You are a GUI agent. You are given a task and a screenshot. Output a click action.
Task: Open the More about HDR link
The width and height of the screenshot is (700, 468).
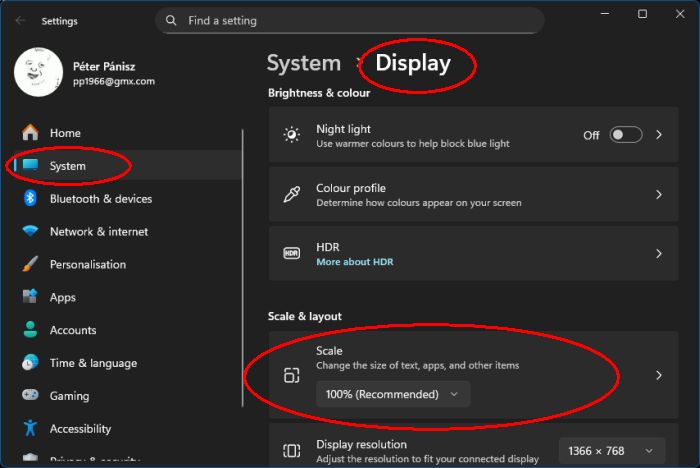pyautogui.click(x=354, y=262)
